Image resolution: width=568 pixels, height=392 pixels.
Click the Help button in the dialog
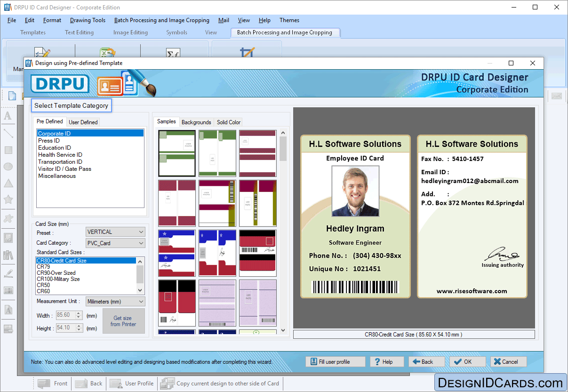(x=387, y=362)
